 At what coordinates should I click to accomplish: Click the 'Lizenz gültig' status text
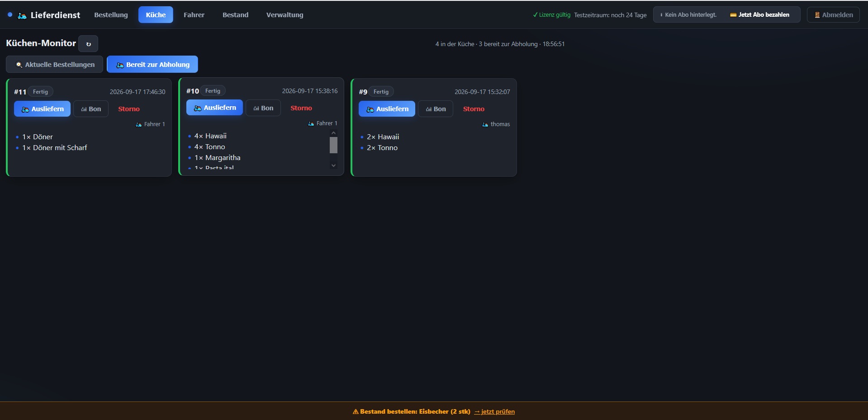coord(552,15)
